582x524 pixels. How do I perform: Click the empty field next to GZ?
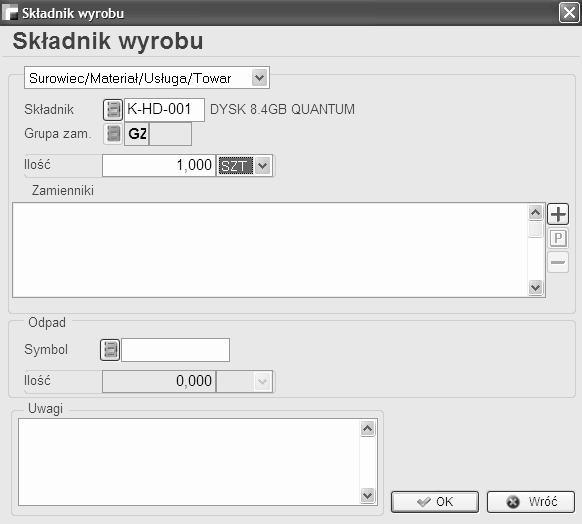(170, 134)
